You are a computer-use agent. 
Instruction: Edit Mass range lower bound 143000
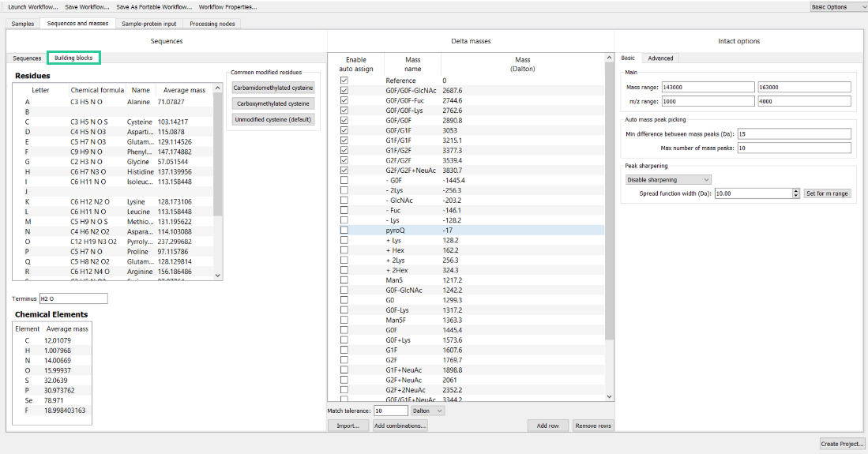coord(708,87)
